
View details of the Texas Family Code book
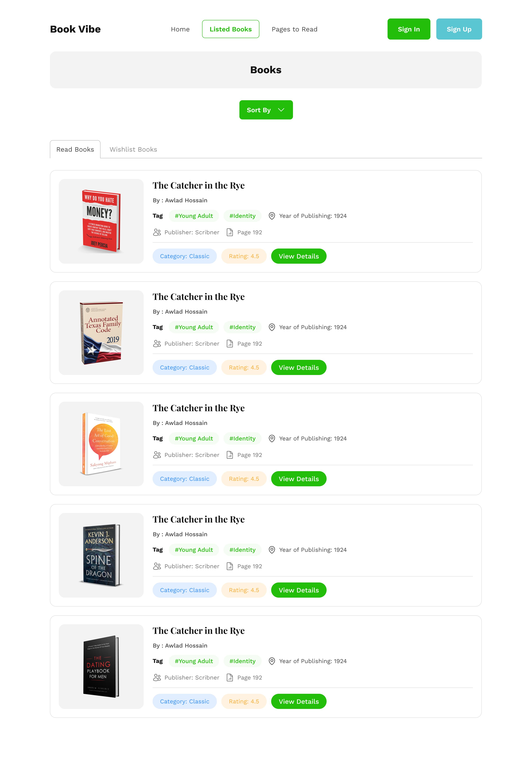(299, 367)
